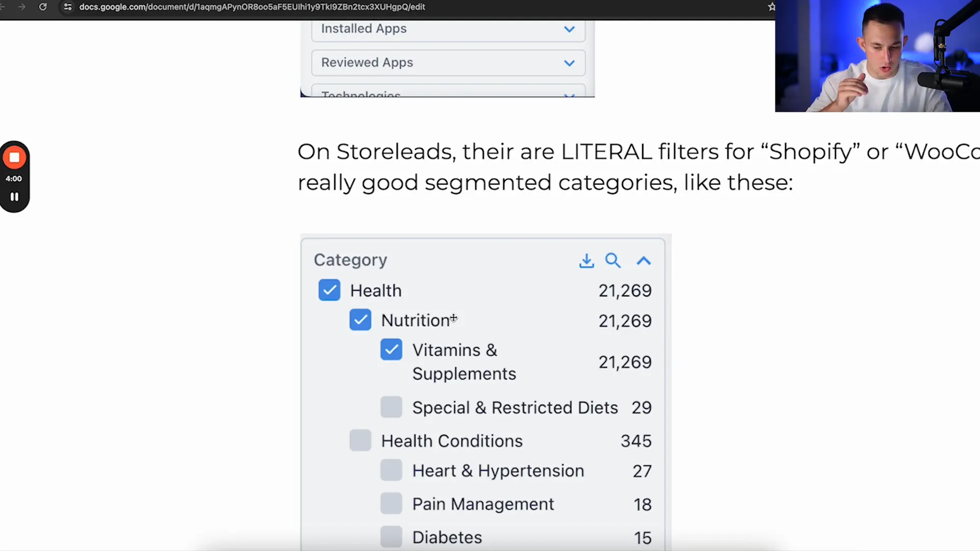Screen dimensions: 980x551
Task: Download the Category list
Action: [586, 261]
